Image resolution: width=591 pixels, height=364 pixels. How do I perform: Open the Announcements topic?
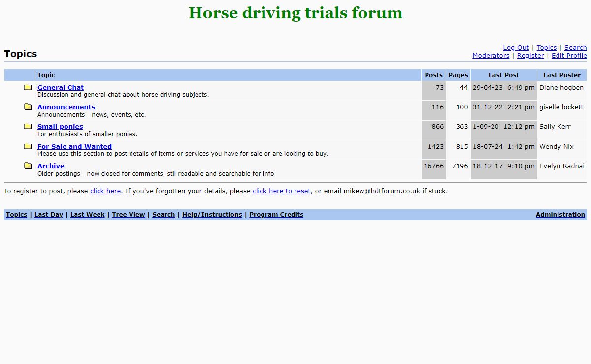pos(66,107)
